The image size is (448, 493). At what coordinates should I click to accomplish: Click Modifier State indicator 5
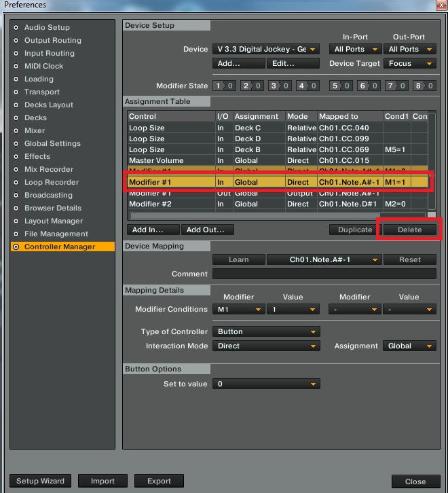tap(341, 86)
